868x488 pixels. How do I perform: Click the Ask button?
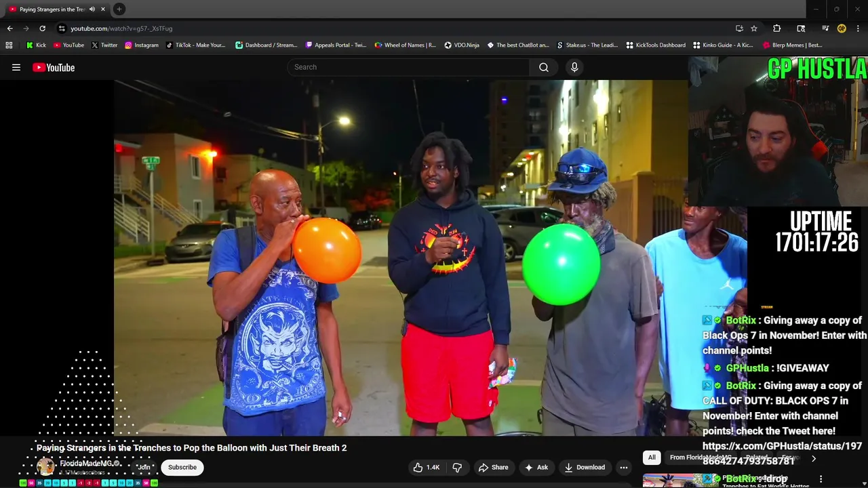pyautogui.click(x=535, y=467)
